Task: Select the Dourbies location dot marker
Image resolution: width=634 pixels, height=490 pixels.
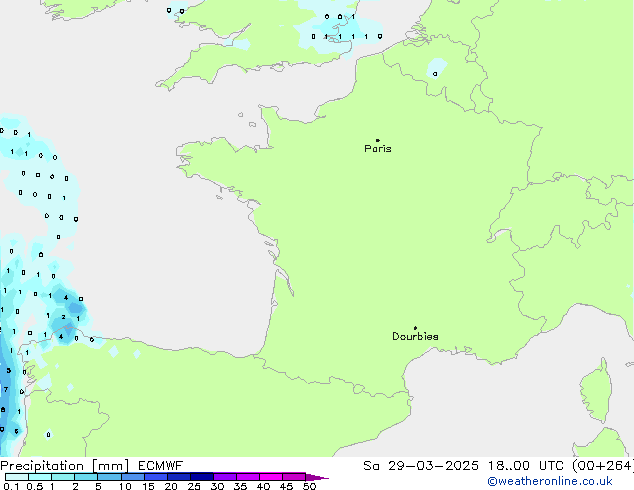Action: (415, 328)
